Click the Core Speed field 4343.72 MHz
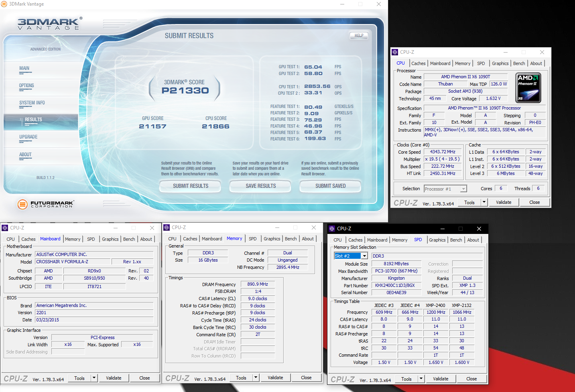The image size is (575, 392). (x=443, y=152)
